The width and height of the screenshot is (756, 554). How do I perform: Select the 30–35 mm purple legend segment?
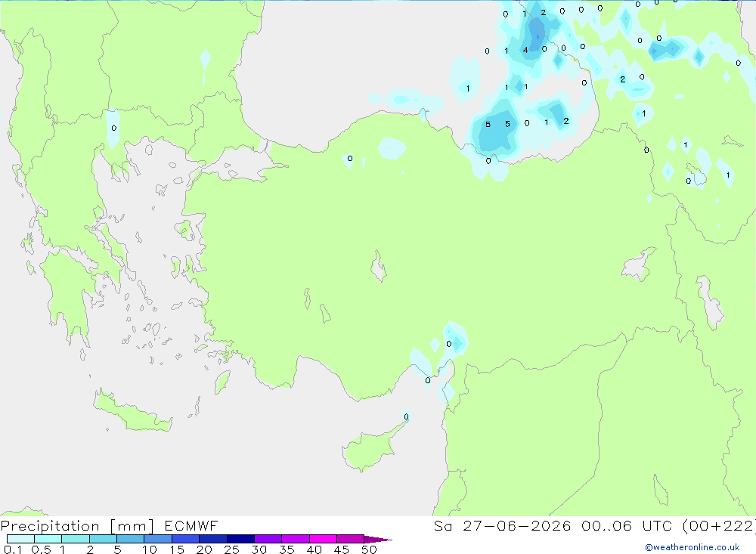click(x=268, y=539)
